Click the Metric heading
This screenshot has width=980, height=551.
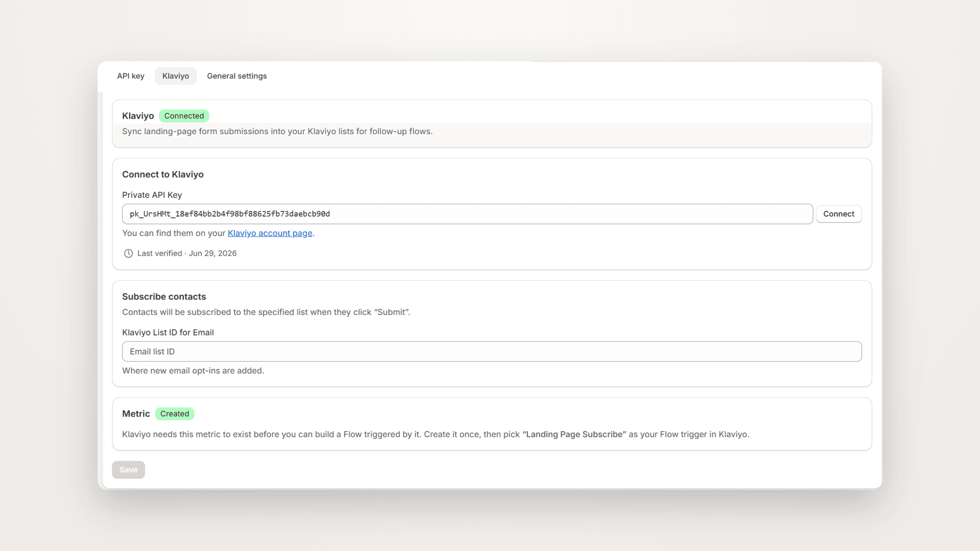(136, 414)
